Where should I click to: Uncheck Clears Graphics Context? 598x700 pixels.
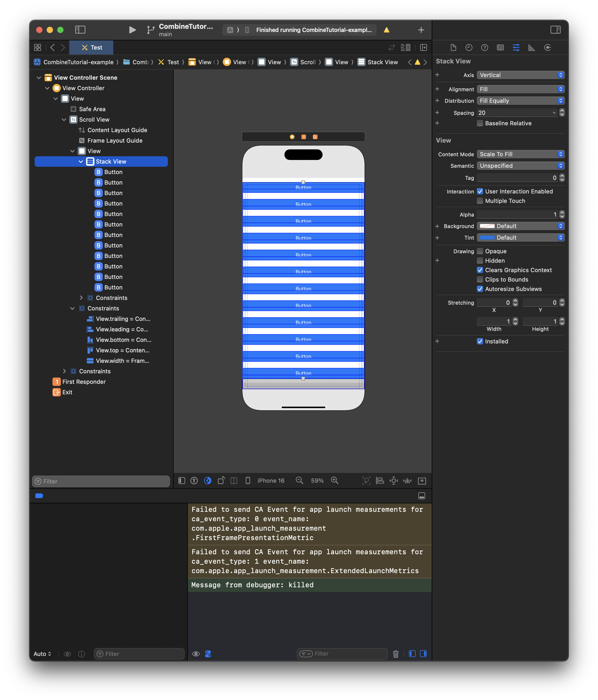tap(480, 270)
